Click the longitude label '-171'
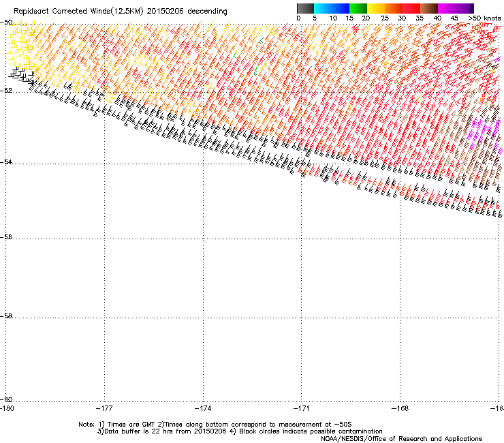Image resolution: width=504 pixels, height=443 pixels. click(302, 408)
